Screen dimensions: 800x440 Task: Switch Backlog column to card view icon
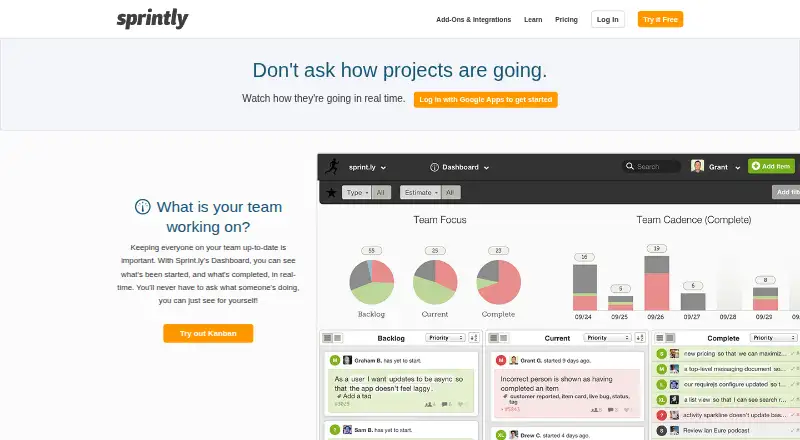(x=337, y=338)
